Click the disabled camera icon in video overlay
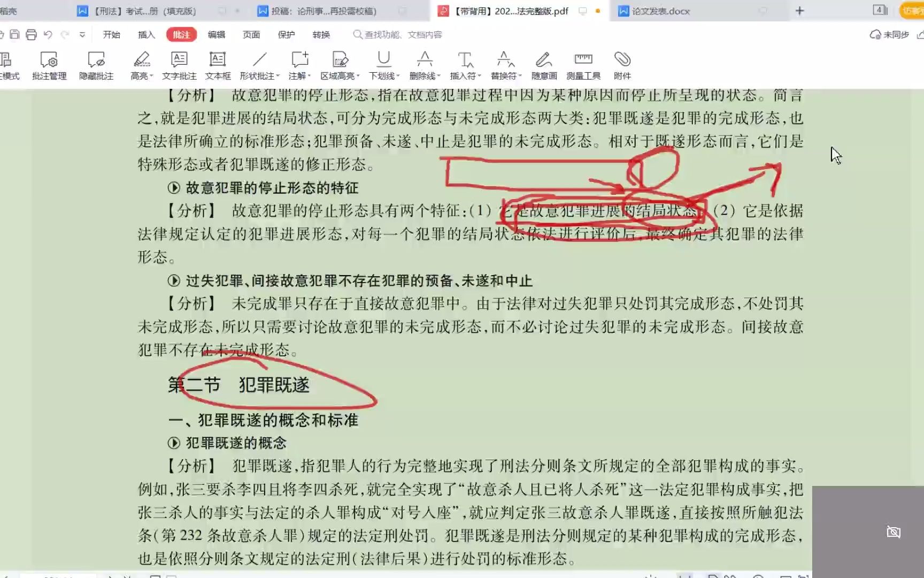The width and height of the screenshot is (924, 578). [x=894, y=531]
